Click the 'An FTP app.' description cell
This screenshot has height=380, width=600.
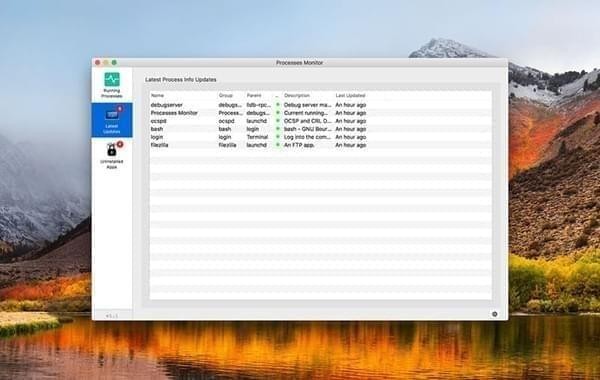(299, 145)
